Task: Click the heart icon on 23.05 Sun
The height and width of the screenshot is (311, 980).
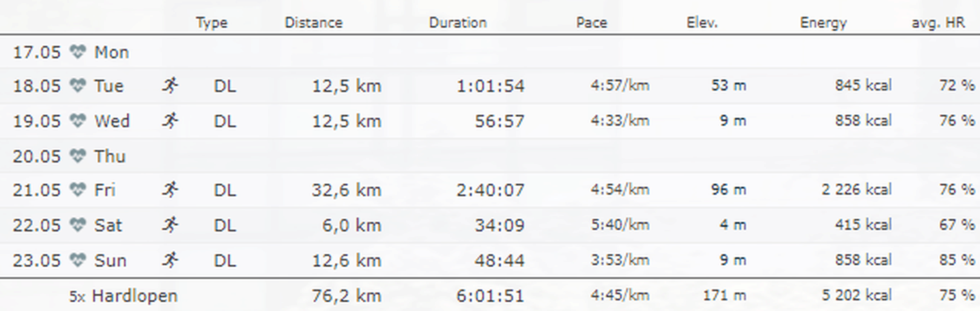Action: [x=77, y=260]
